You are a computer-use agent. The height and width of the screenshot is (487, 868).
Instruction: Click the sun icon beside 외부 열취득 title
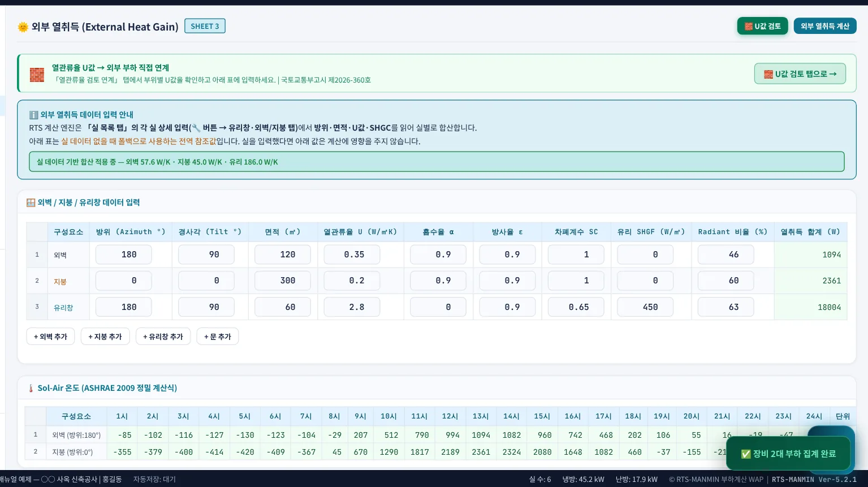click(x=23, y=27)
